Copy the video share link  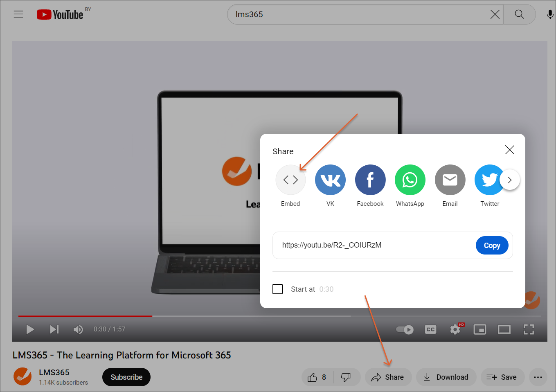pyautogui.click(x=492, y=246)
